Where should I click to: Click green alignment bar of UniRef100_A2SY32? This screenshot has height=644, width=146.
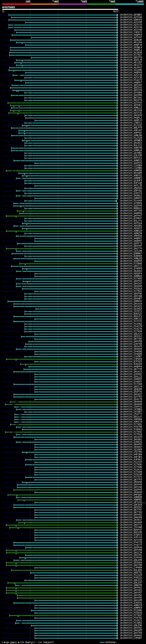click(63, 113)
